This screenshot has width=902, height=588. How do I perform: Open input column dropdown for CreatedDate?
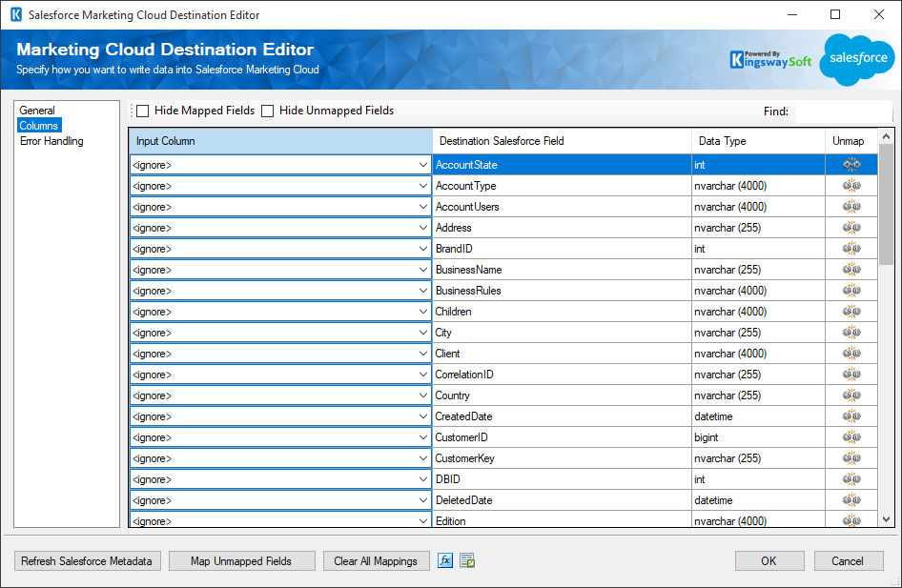[423, 416]
